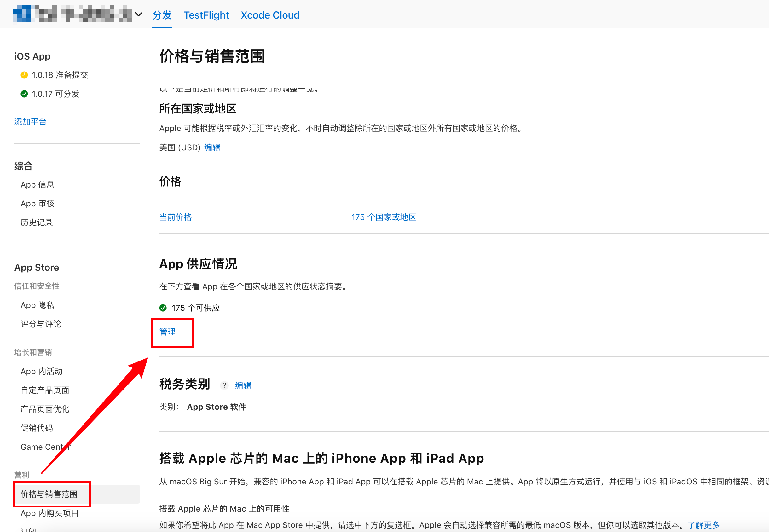Image resolution: width=769 pixels, height=532 pixels.
Task: Click 编辑 next to 税务类别
Action: 243,386
